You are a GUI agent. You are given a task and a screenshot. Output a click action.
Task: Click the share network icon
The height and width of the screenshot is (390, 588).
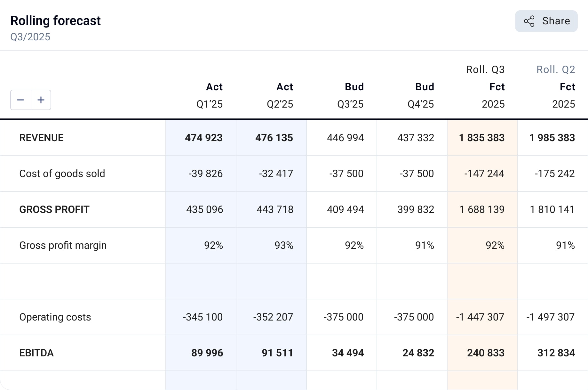click(x=529, y=21)
